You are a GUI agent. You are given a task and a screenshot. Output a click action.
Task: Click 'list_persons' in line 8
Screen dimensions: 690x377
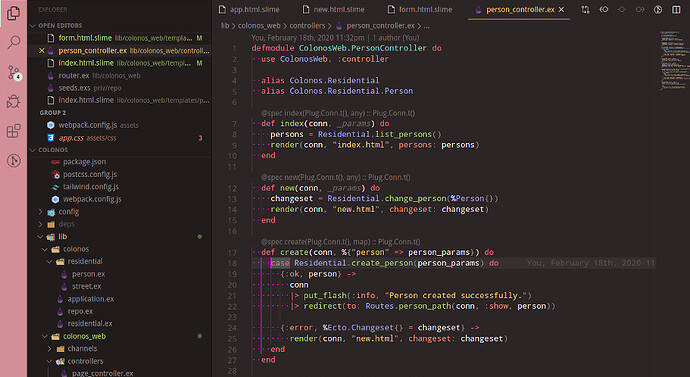(x=403, y=134)
